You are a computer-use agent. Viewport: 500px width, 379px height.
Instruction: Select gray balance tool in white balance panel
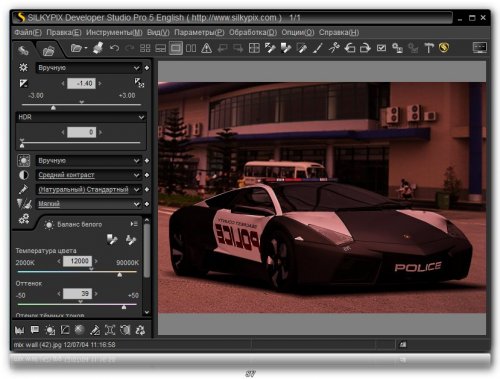point(112,239)
